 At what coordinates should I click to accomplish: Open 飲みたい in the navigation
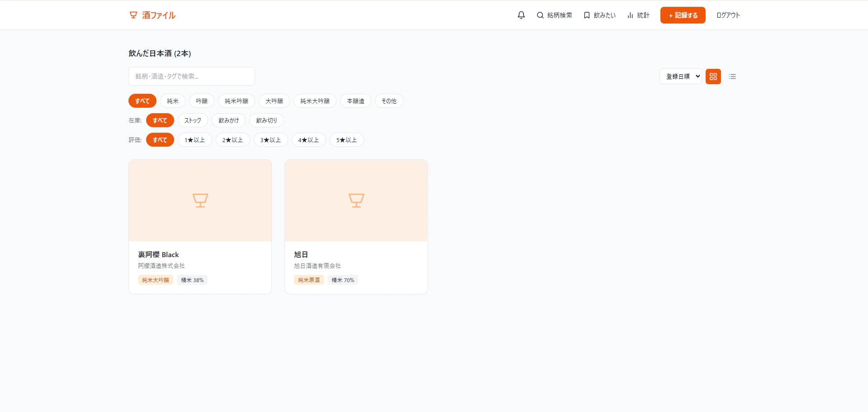tap(599, 15)
